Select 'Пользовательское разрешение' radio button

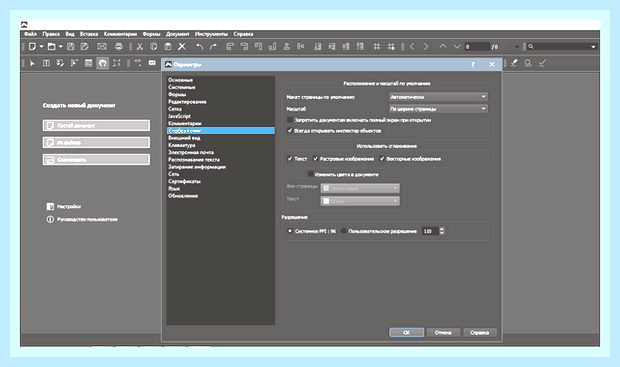[344, 231]
